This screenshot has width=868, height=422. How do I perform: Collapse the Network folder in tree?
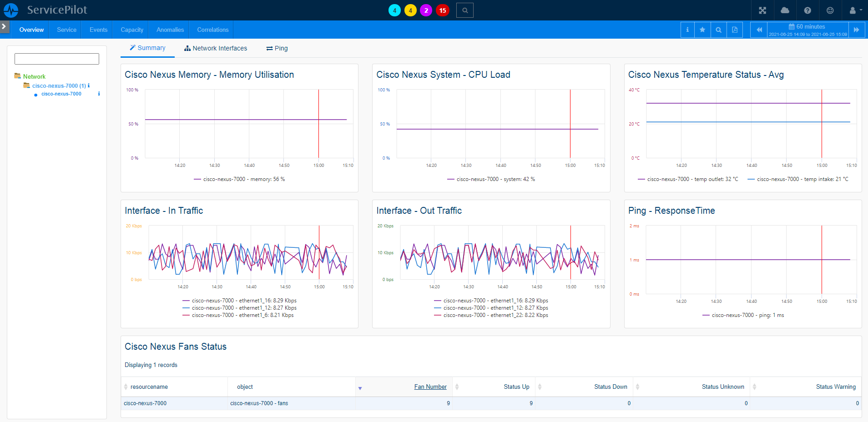(18, 76)
